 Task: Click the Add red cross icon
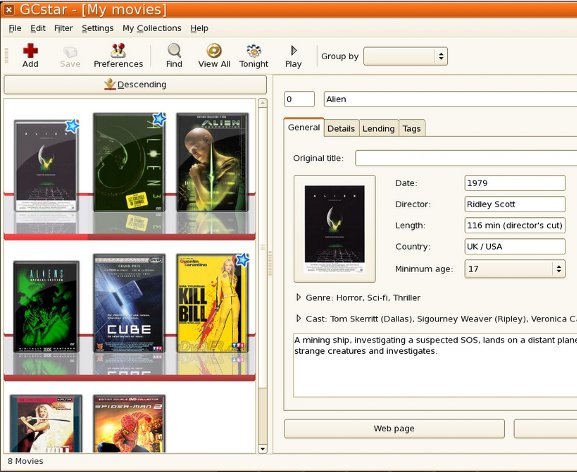[30, 51]
